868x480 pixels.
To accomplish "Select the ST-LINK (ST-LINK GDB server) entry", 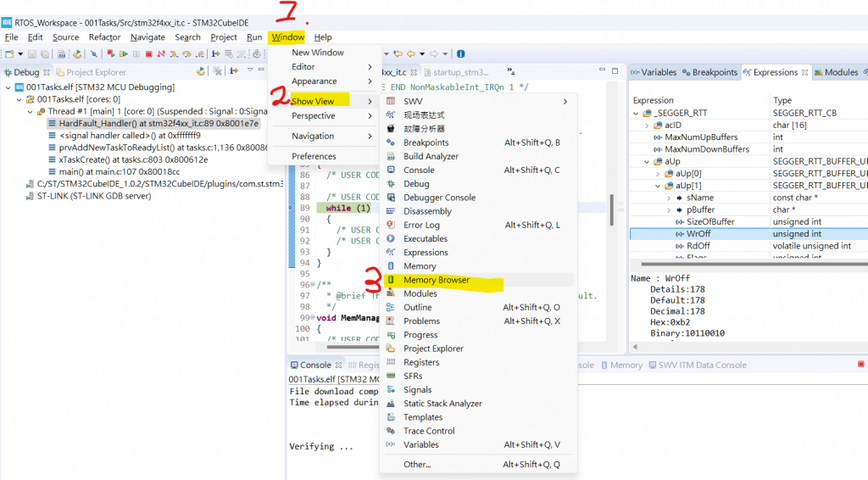I will click(x=88, y=196).
